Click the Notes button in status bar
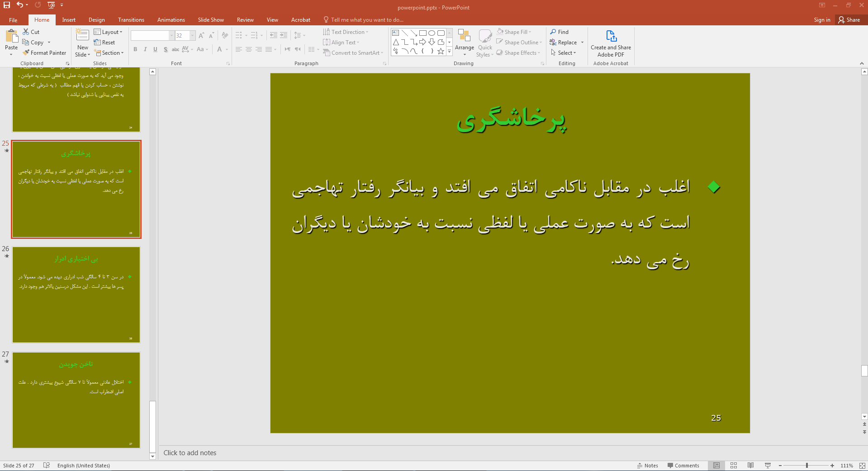This screenshot has height=471, width=868. point(647,466)
